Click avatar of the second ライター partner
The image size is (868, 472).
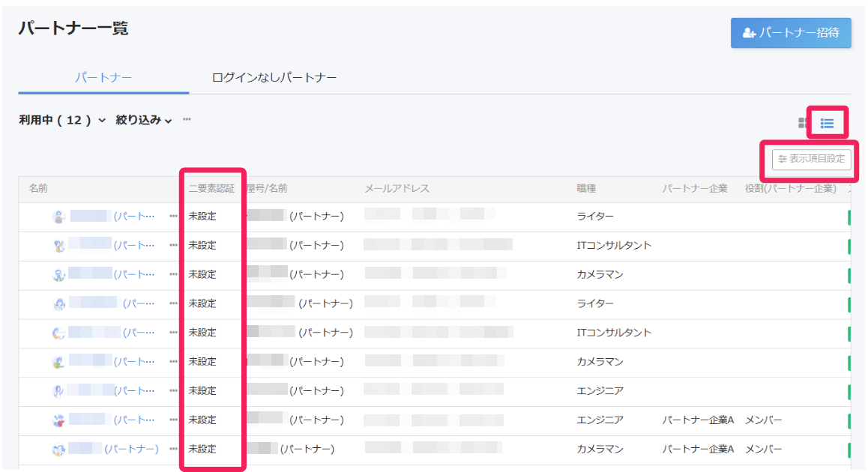58,303
